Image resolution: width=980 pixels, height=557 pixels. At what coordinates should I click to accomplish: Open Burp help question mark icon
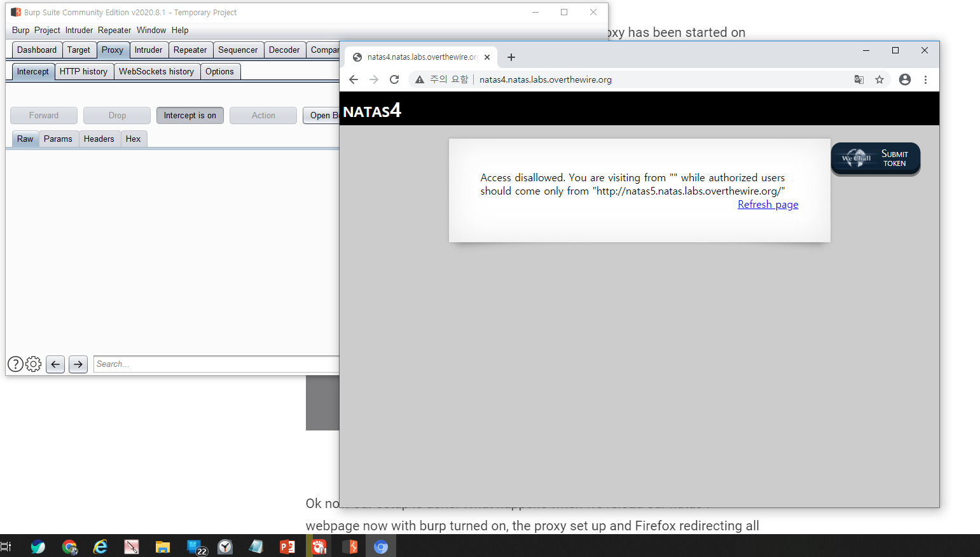(15, 364)
